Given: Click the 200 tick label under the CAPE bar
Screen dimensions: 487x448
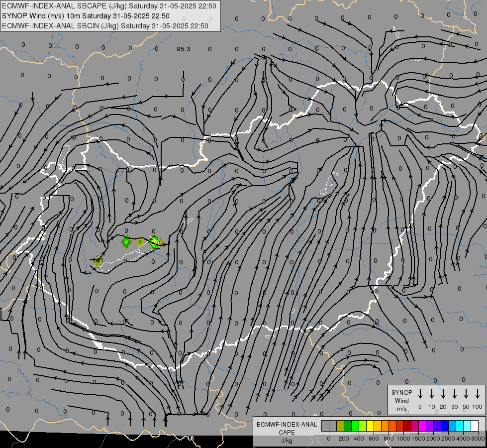Looking at the screenshot, I should [344, 439].
